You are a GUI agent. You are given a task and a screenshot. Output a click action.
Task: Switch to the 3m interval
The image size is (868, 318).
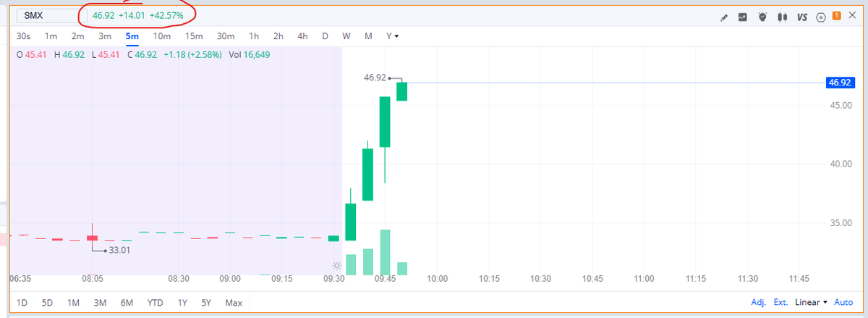tap(105, 35)
